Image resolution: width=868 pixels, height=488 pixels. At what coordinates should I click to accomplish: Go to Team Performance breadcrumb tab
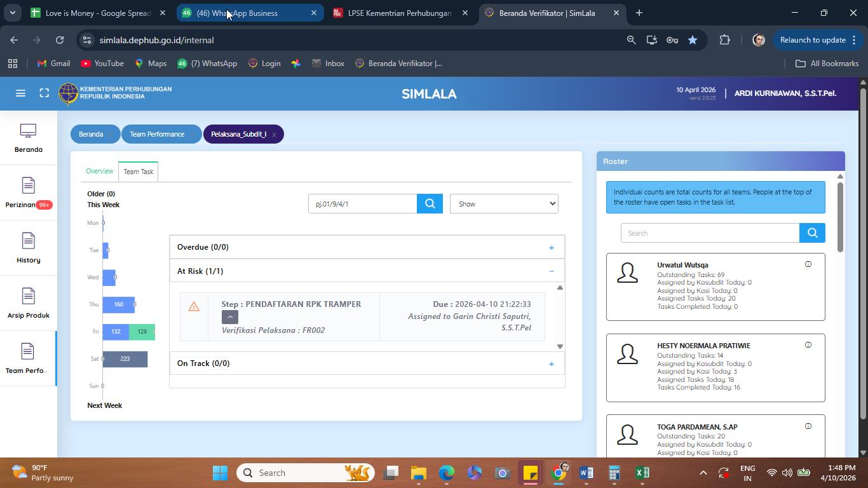click(x=157, y=134)
